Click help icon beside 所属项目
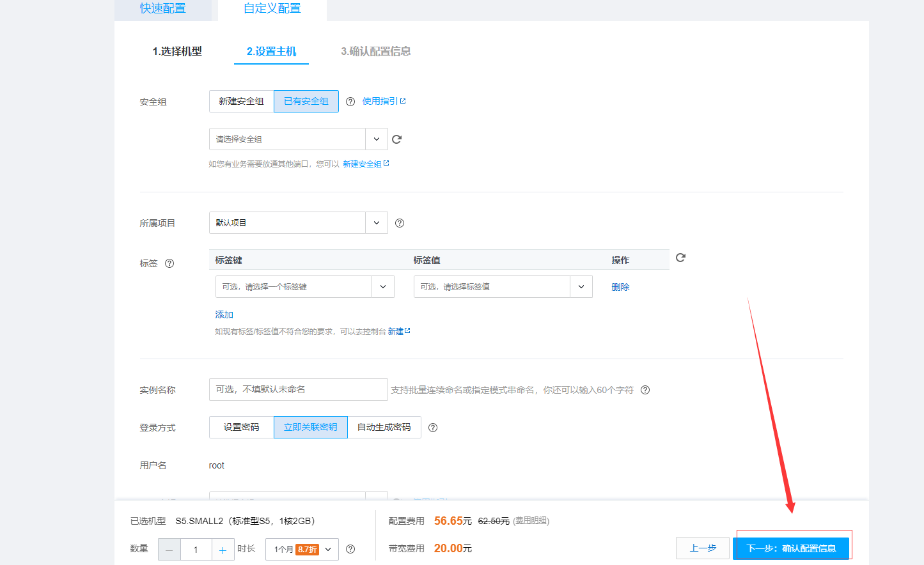 point(399,222)
